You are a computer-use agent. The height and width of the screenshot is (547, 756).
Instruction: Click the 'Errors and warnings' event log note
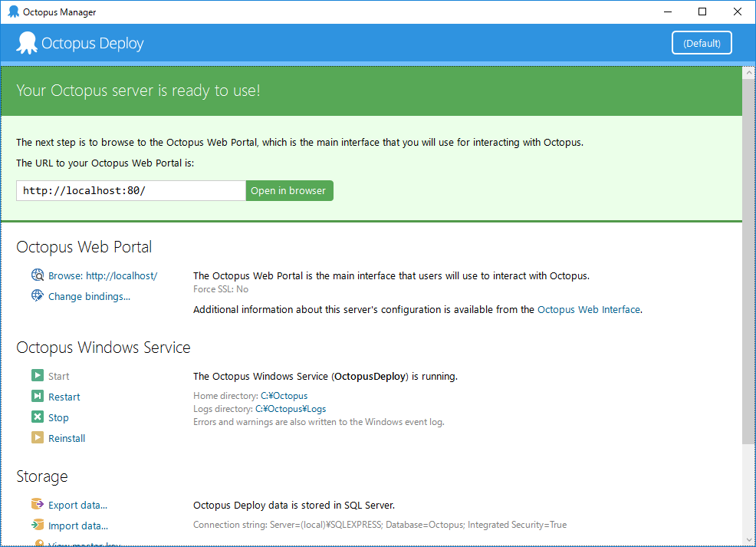(319, 422)
